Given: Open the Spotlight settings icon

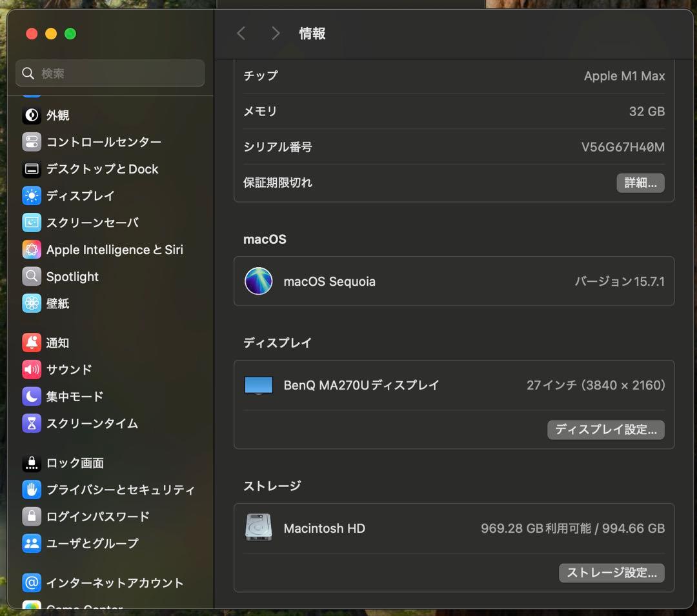Looking at the screenshot, I should coord(32,276).
